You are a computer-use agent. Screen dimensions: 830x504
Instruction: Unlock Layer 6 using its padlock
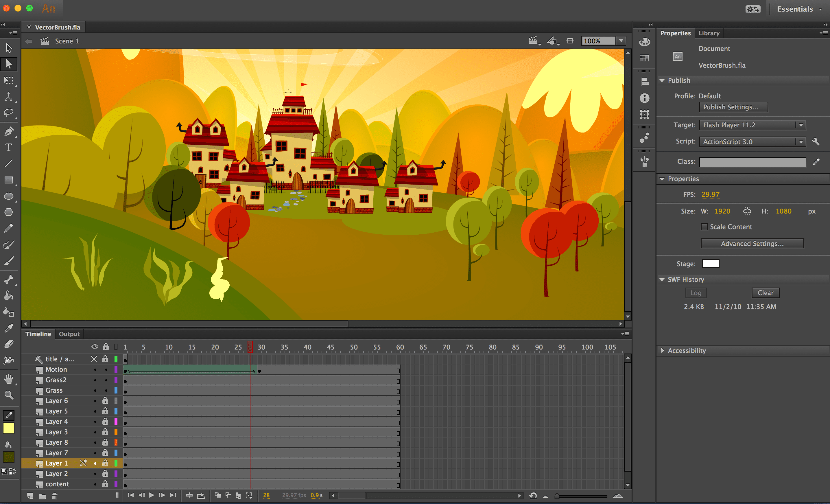[106, 401]
